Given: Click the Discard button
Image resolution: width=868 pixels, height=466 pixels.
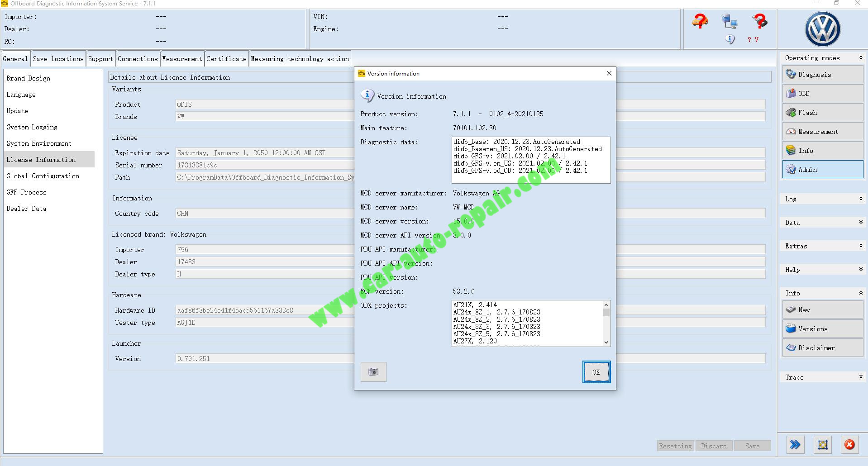Looking at the screenshot, I should (x=714, y=446).
